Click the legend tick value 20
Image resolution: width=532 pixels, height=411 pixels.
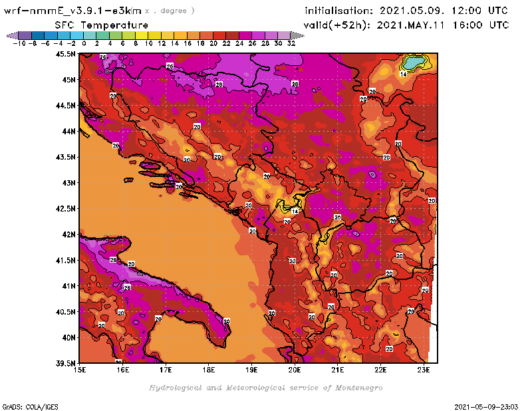tap(213, 43)
